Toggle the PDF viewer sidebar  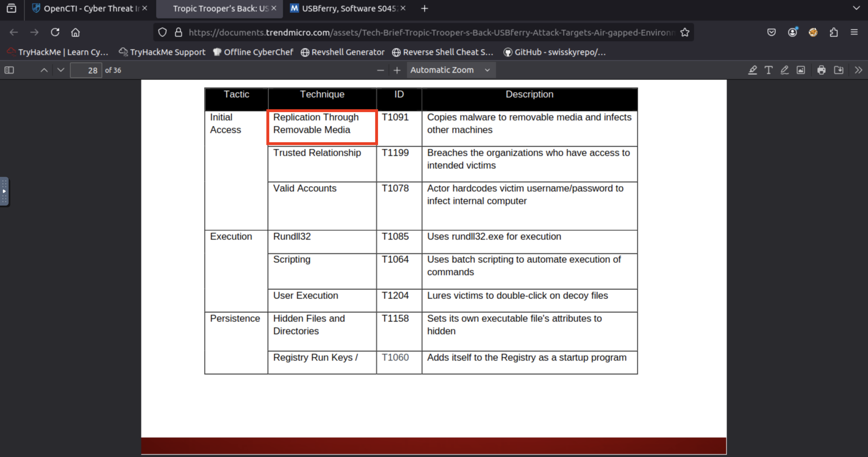[x=9, y=70]
